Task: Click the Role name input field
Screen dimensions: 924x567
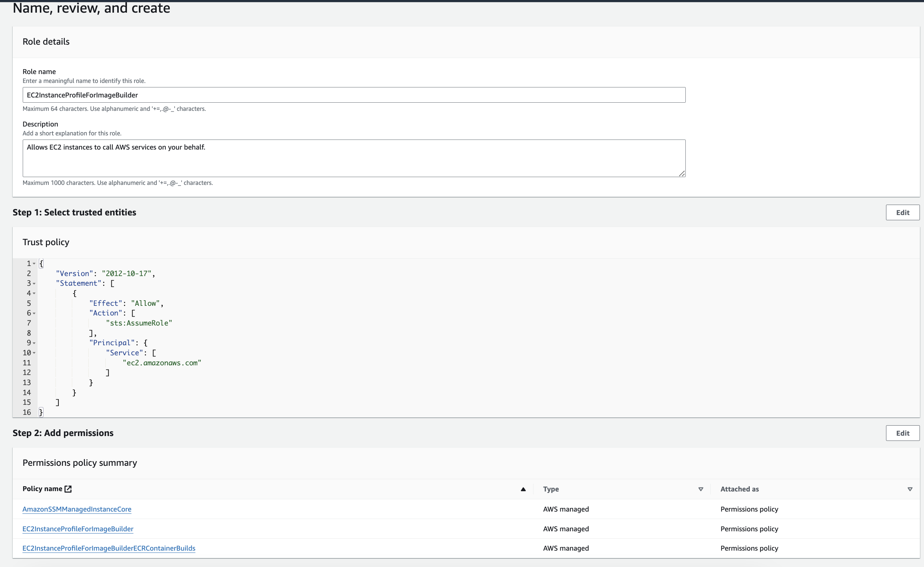Action: (353, 95)
